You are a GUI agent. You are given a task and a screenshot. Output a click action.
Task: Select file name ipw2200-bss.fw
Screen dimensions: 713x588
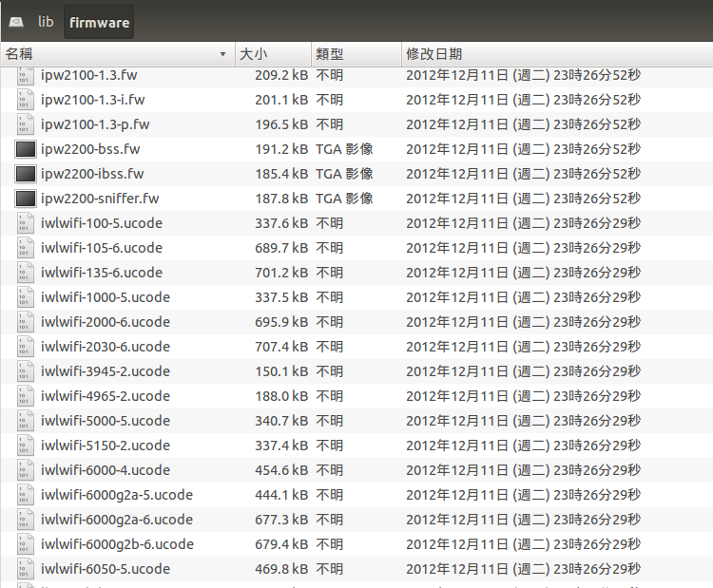(x=90, y=149)
